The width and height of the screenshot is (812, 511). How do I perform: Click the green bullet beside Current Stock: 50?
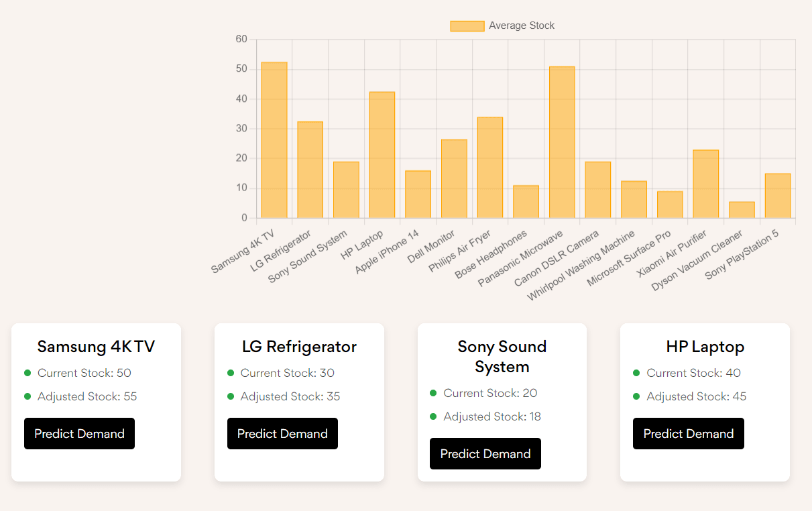click(27, 373)
